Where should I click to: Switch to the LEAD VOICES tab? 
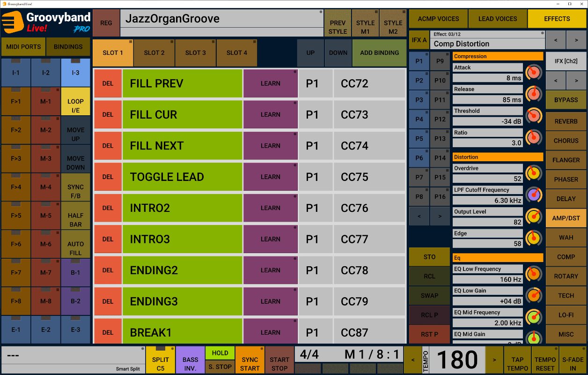tap(498, 19)
